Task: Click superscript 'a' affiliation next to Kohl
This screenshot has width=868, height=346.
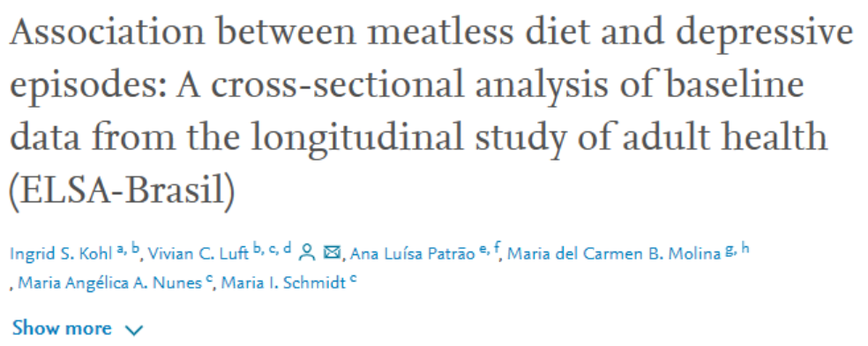Action: [120, 251]
